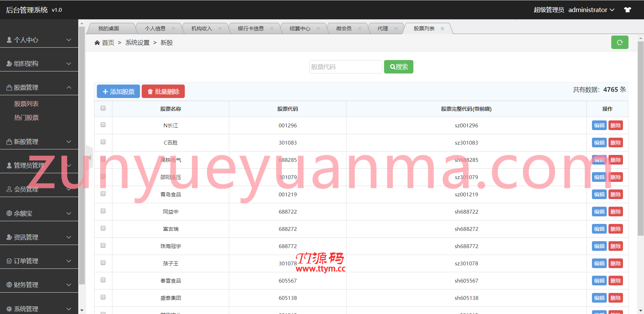The width and height of the screenshot is (644, 314).
Task: Tick the checkbox for 珠海冠宇
Action: pyautogui.click(x=103, y=245)
